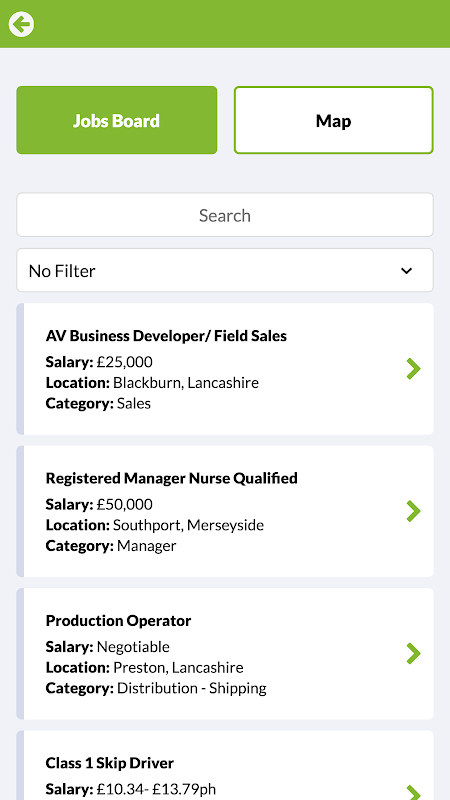The height and width of the screenshot is (800, 450).
Task: Tap the Preston, Lancashire location line
Action: tap(144, 667)
